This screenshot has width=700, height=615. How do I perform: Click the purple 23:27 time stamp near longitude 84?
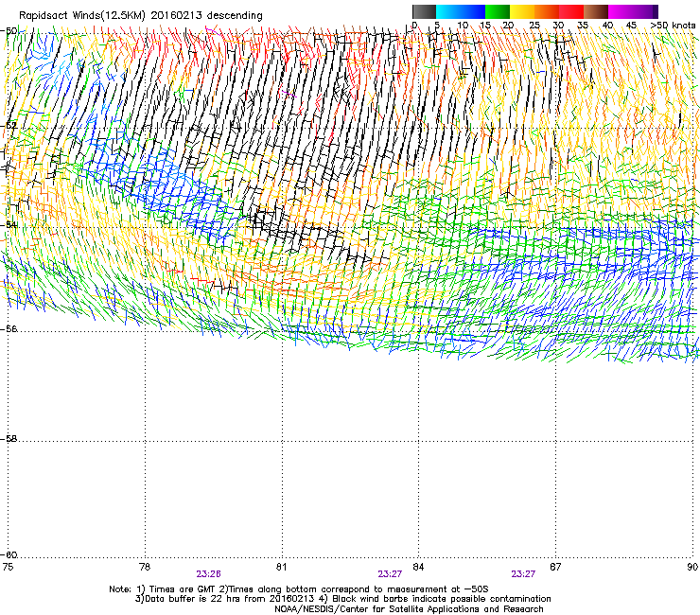tap(390, 574)
